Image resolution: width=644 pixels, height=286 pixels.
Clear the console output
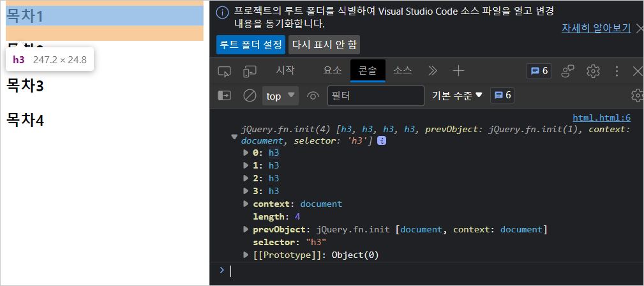point(250,96)
